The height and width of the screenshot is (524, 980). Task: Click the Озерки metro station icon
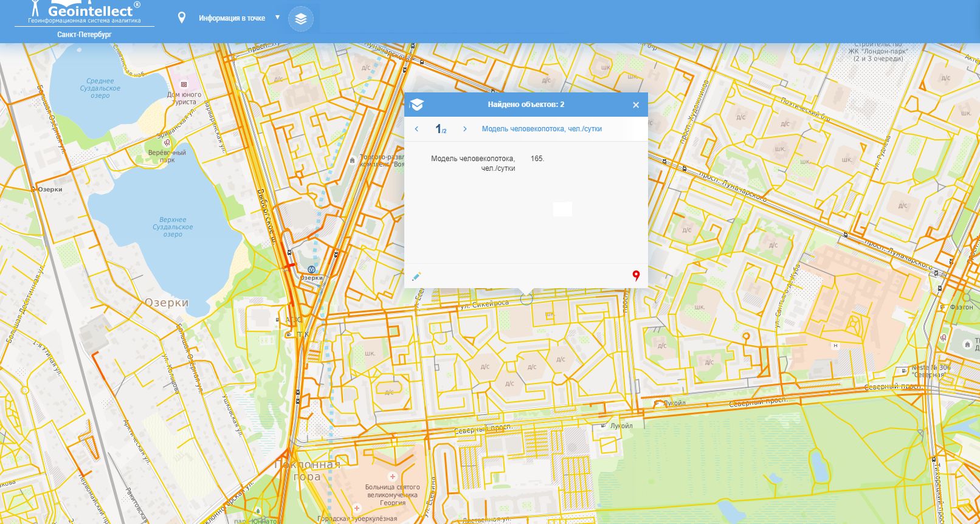311,269
